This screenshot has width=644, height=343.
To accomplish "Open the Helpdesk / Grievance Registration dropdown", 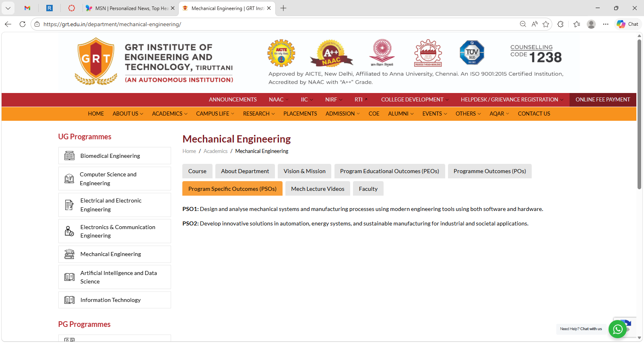I will [x=512, y=99].
